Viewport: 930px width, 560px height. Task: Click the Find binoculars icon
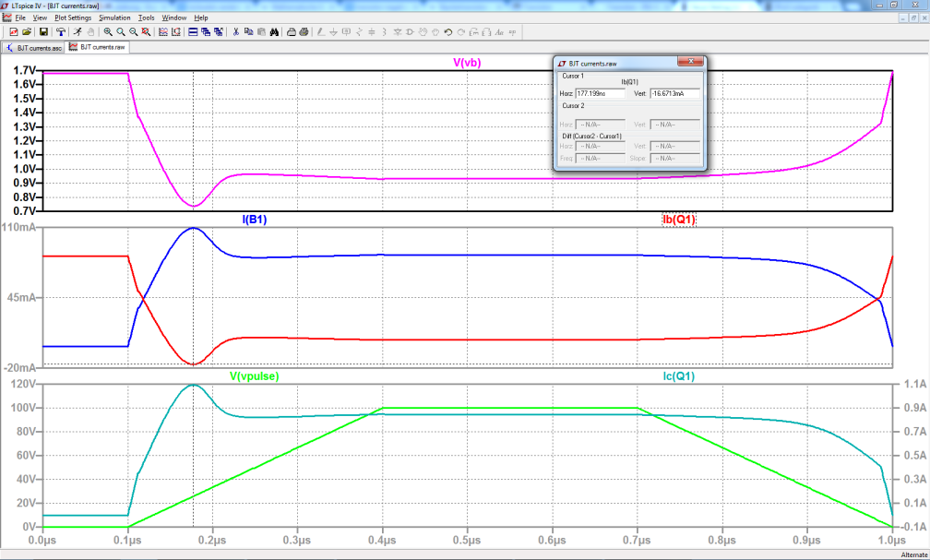274,31
